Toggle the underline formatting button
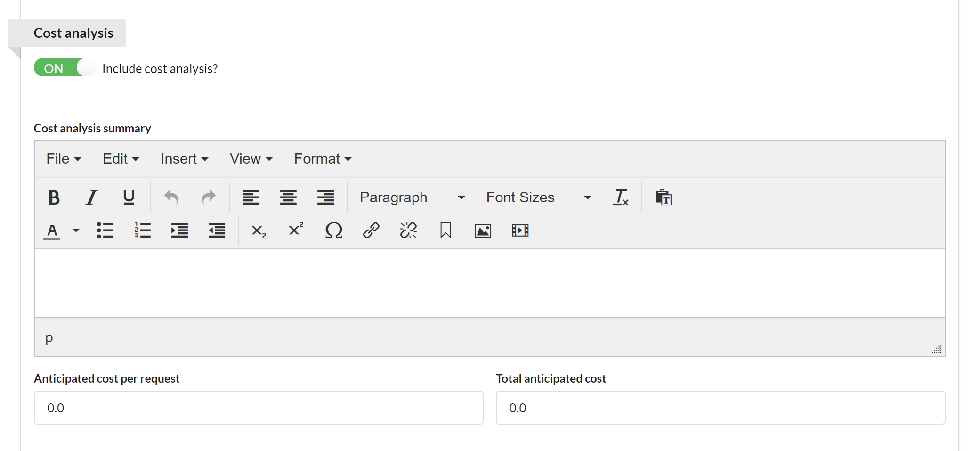This screenshot has height=451, width=980. [x=129, y=197]
